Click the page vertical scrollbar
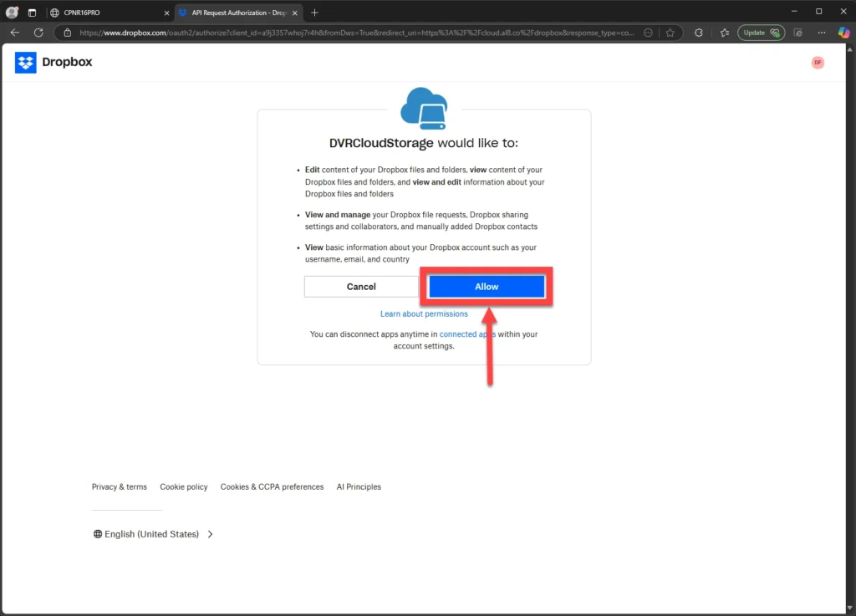Screen dimensions: 856x616 tap(850, 328)
